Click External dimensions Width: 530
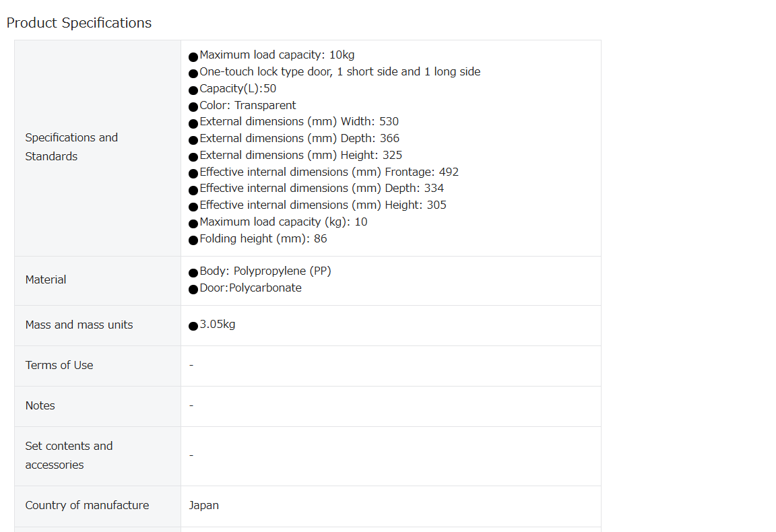776x532 pixels. (299, 122)
